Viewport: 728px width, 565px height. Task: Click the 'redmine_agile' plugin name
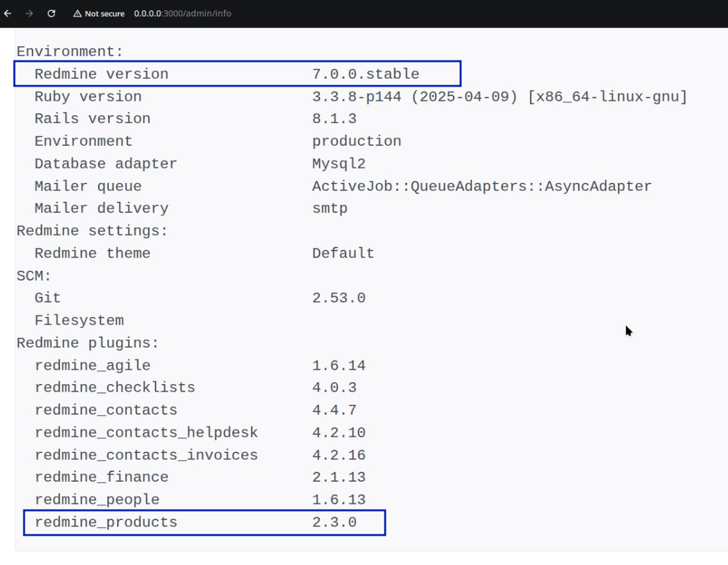click(93, 366)
